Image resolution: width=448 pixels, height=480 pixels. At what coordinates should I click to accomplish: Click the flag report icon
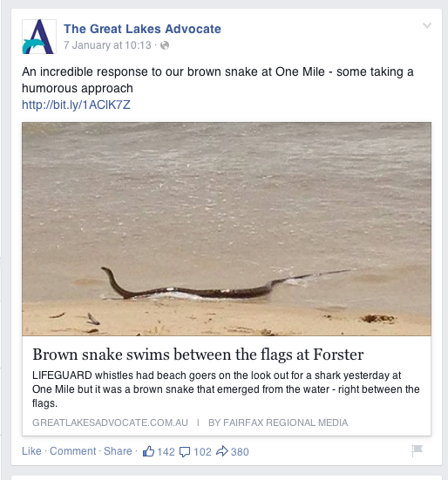[417, 450]
